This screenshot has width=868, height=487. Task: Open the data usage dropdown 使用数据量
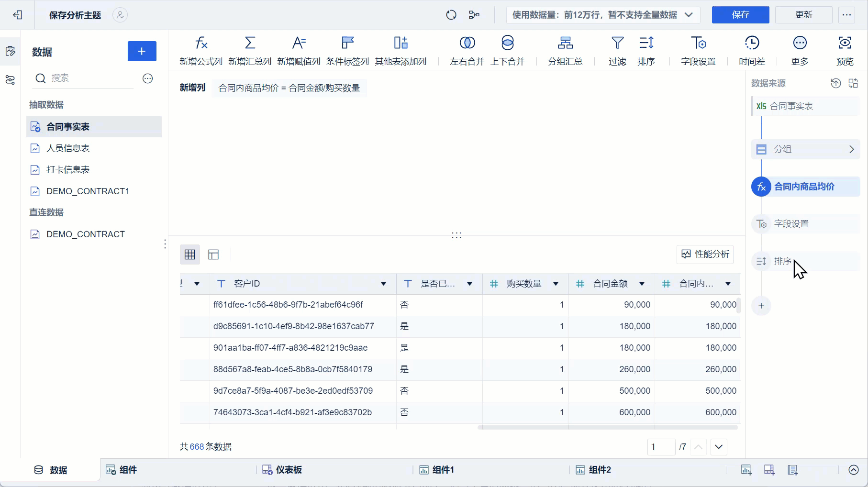603,15
